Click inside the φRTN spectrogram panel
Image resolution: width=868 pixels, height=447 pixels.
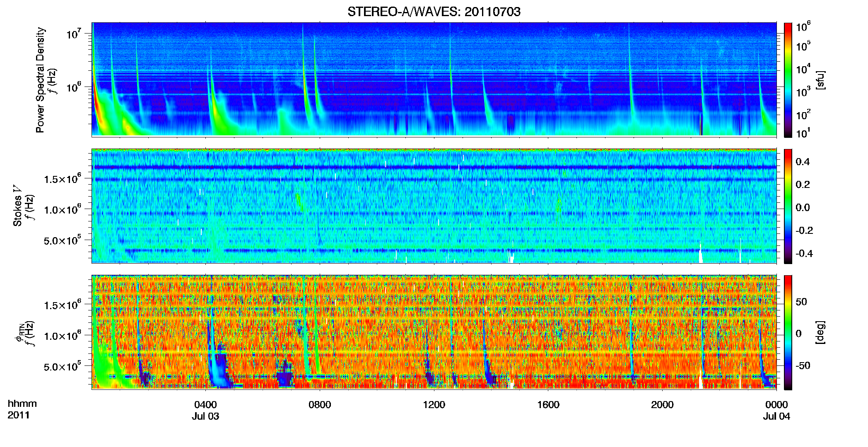click(x=434, y=332)
